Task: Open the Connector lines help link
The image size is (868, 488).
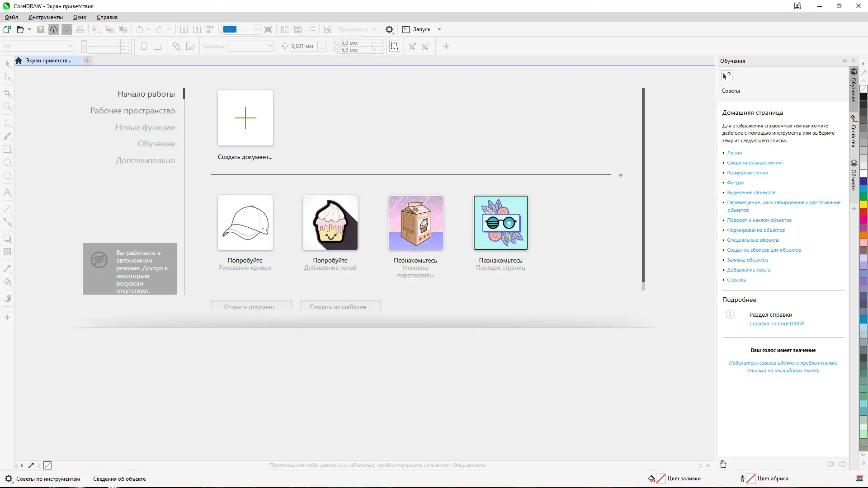Action: click(x=754, y=163)
